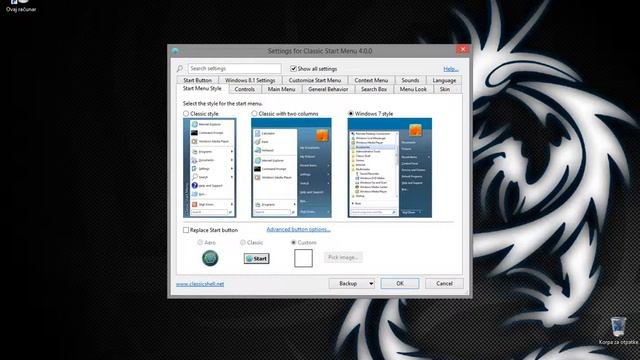The width and height of the screenshot is (640, 360).
Task: Open the Skin tab
Action: point(445,89)
